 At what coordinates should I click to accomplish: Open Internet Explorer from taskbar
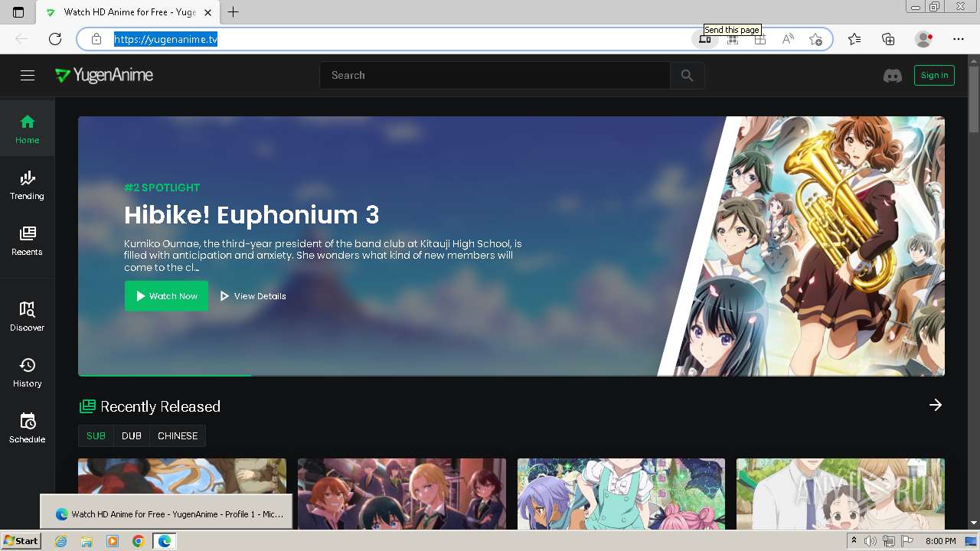point(61,541)
